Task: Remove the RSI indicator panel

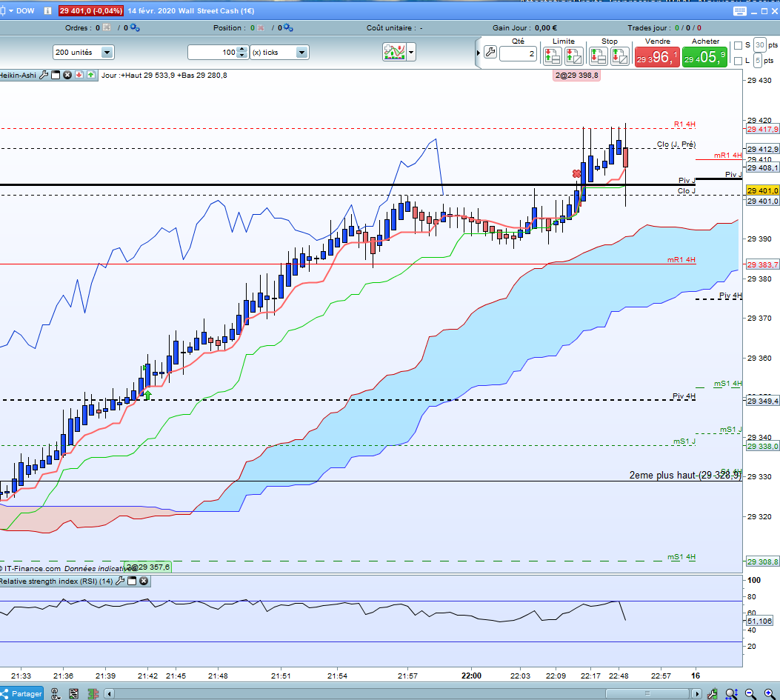Action: (x=144, y=581)
